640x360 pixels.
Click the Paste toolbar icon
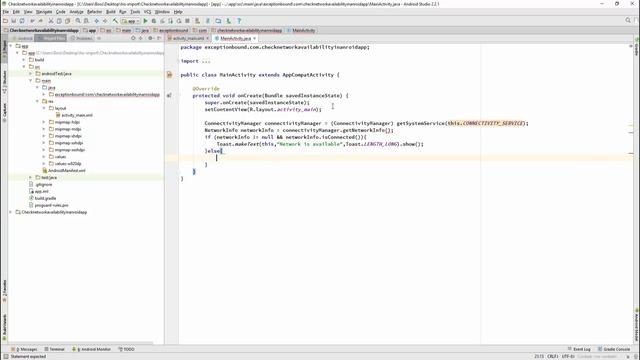[68, 21]
